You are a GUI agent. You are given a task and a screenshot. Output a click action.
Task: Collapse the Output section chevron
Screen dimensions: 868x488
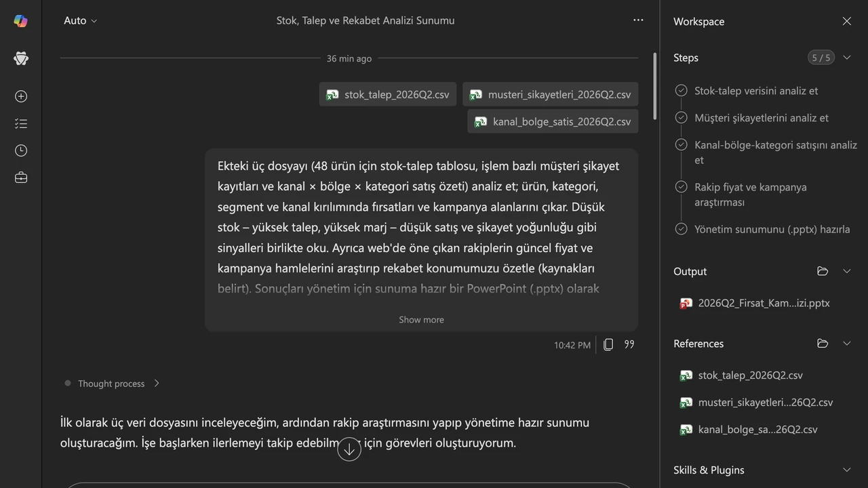[x=847, y=271]
